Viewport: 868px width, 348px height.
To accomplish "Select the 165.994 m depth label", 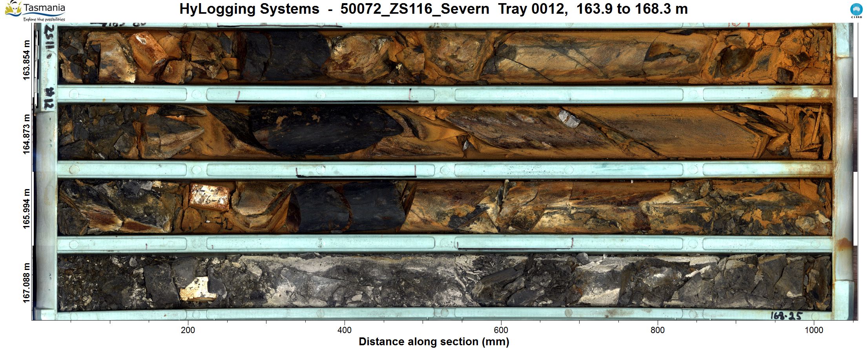I will (26, 209).
